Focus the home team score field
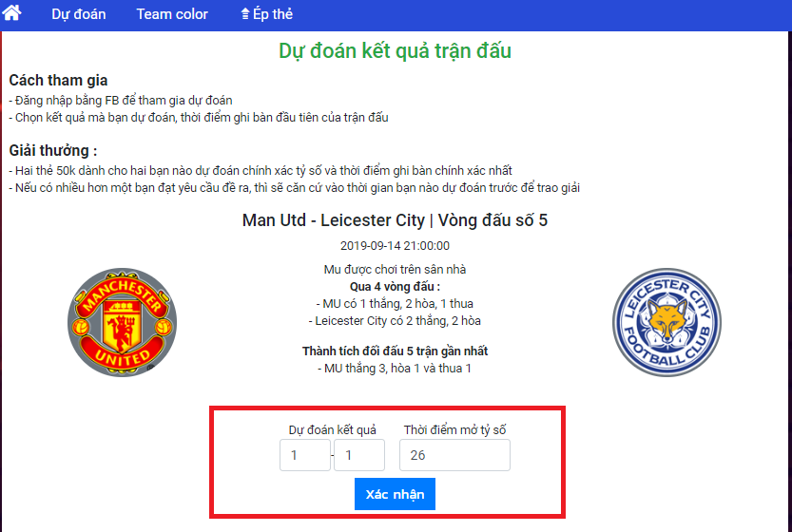This screenshot has width=792, height=532. tap(305, 455)
